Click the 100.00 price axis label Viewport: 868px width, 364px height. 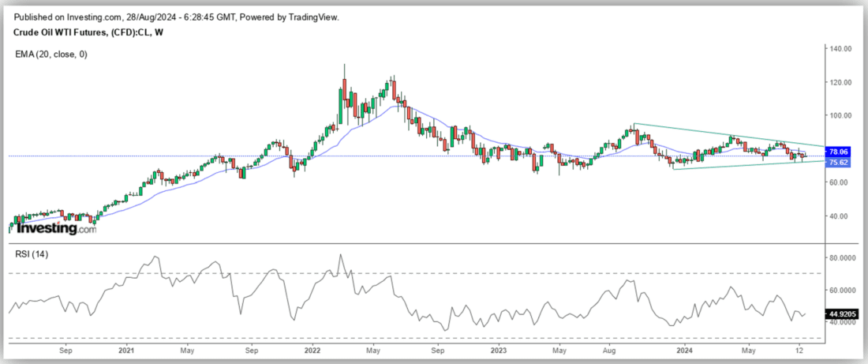(x=840, y=115)
